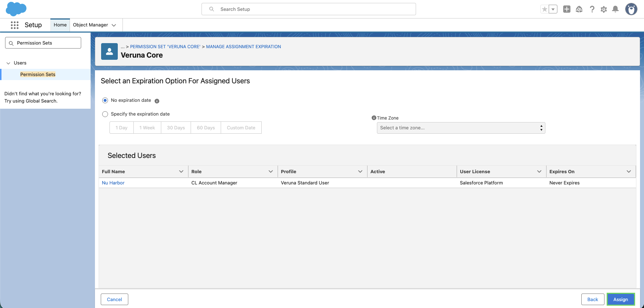Click the Selected Users heading
The width and height of the screenshot is (644, 308).
(x=132, y=155)
